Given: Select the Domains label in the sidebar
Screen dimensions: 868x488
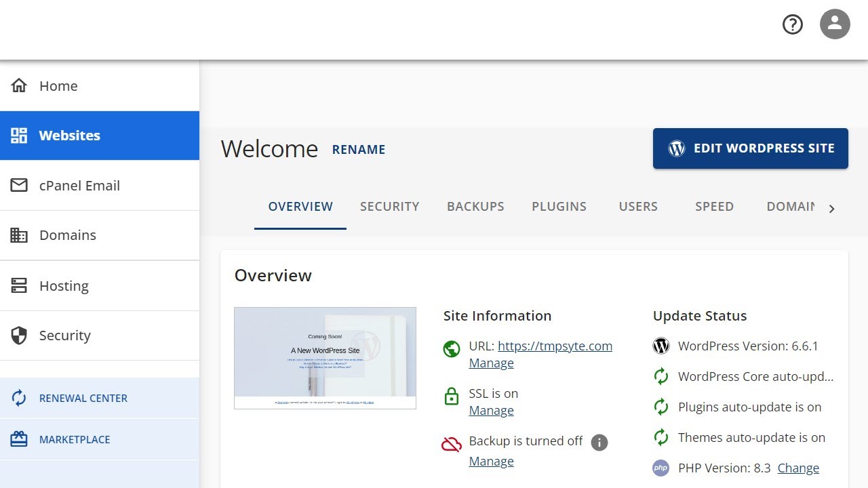Looking at the screenshot, I should 68,235.
